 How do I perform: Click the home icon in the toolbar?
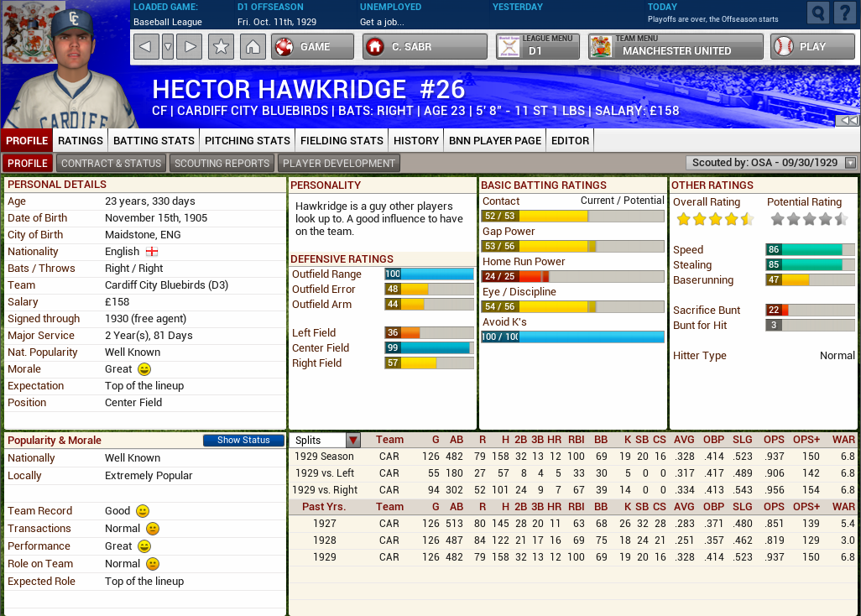(253, 48)
